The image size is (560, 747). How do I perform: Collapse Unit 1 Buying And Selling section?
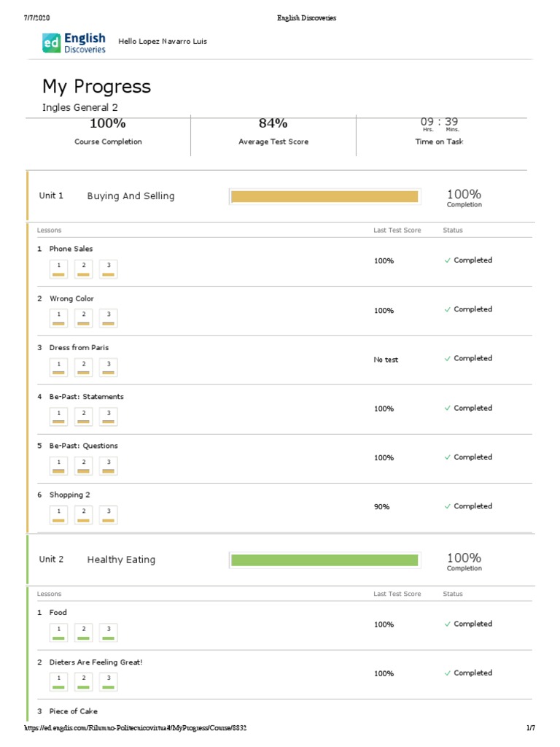coord(131,196)
